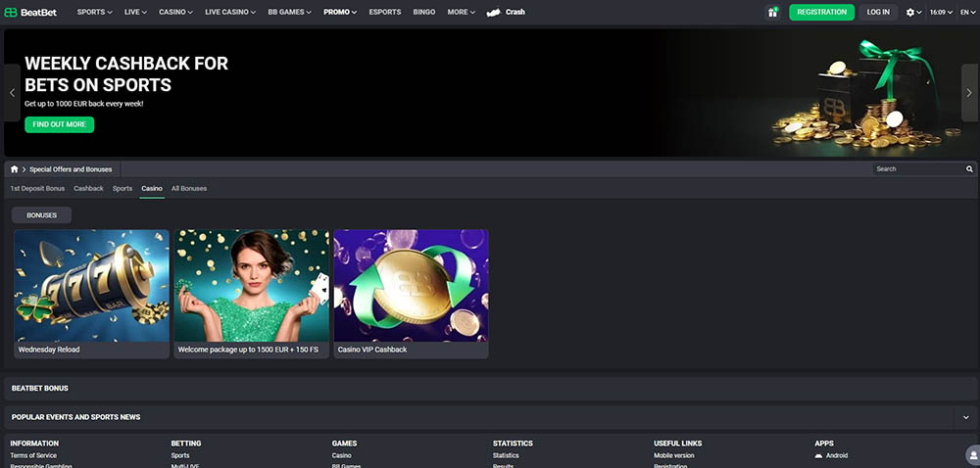Switch to the Cashback tab
980x468 pixels.
click(88, 188)
